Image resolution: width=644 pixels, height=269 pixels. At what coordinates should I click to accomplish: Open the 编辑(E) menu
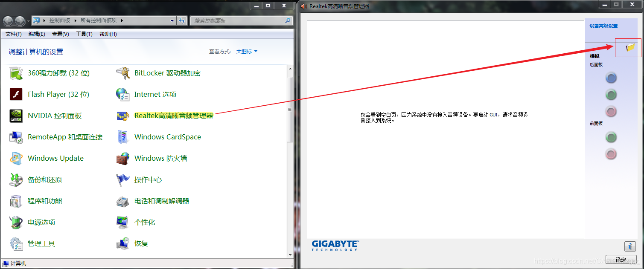tap(37, 34)
